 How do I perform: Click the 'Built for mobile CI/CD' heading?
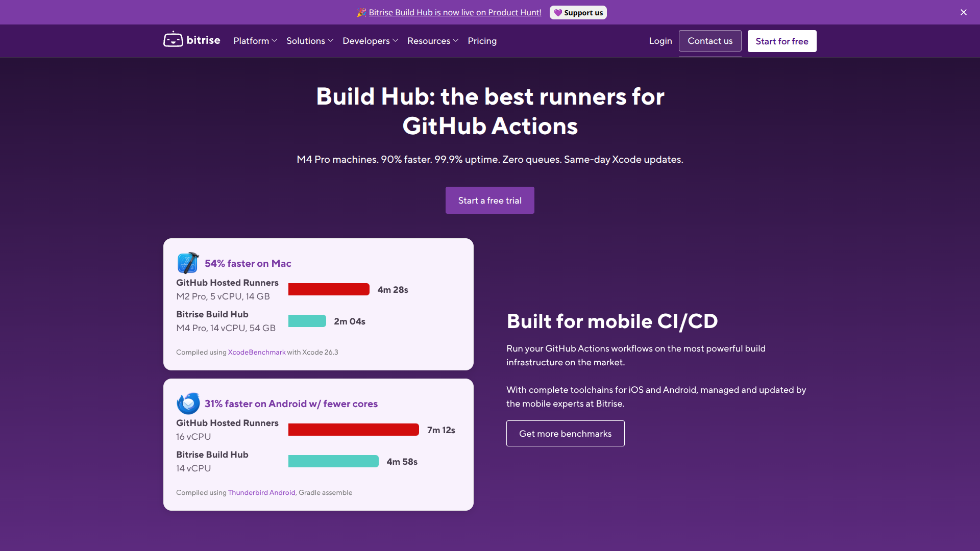click(612, 321)
